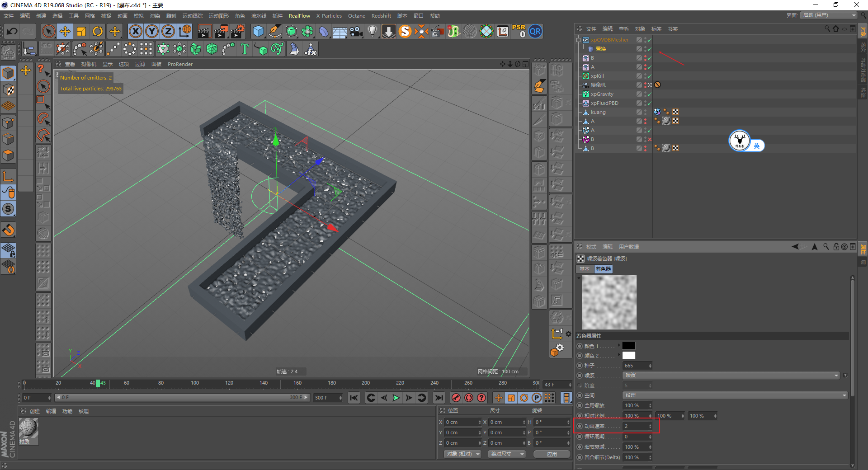
Task: Switch the coordinate system icon
Action: pos(185,31)
